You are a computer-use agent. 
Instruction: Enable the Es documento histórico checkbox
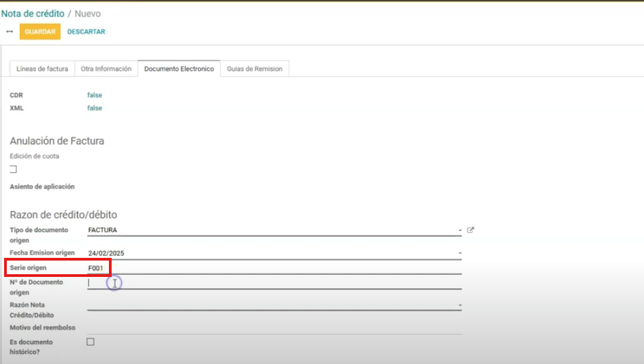tap(91, 342)
